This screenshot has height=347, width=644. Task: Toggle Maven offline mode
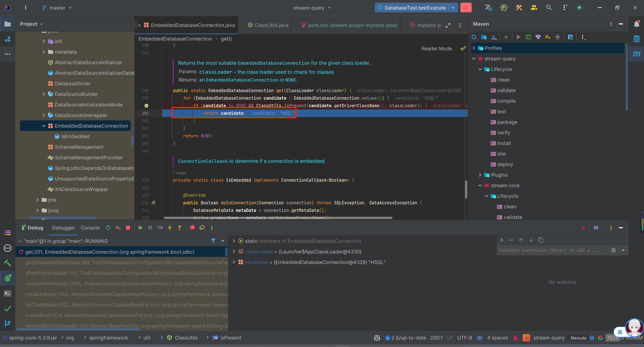(538, 37)
